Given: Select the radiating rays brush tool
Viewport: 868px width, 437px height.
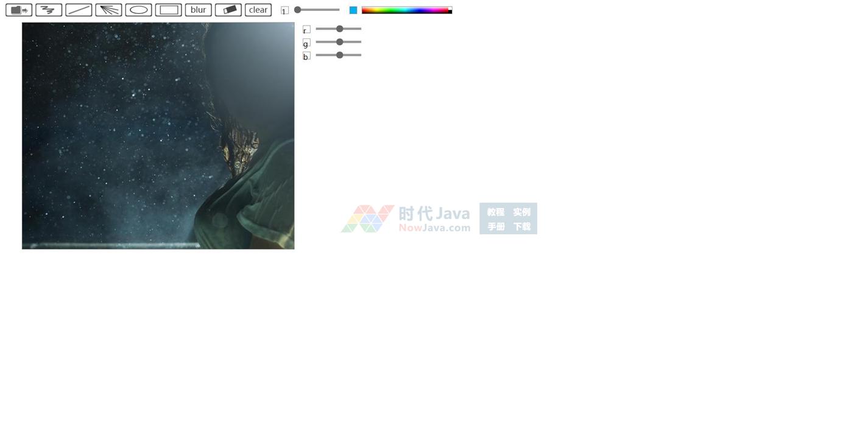Looking at the screenshot, I should pyautogui.click(x=108, y=10).
